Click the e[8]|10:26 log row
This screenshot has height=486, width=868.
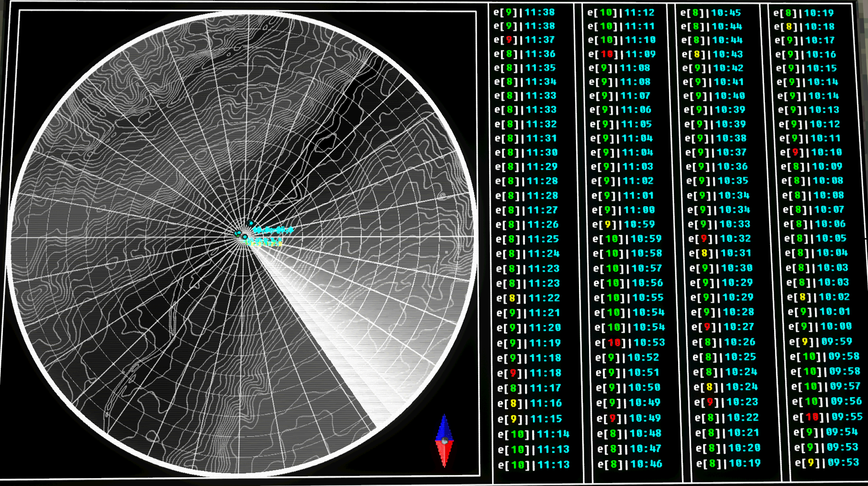point(724,342)
